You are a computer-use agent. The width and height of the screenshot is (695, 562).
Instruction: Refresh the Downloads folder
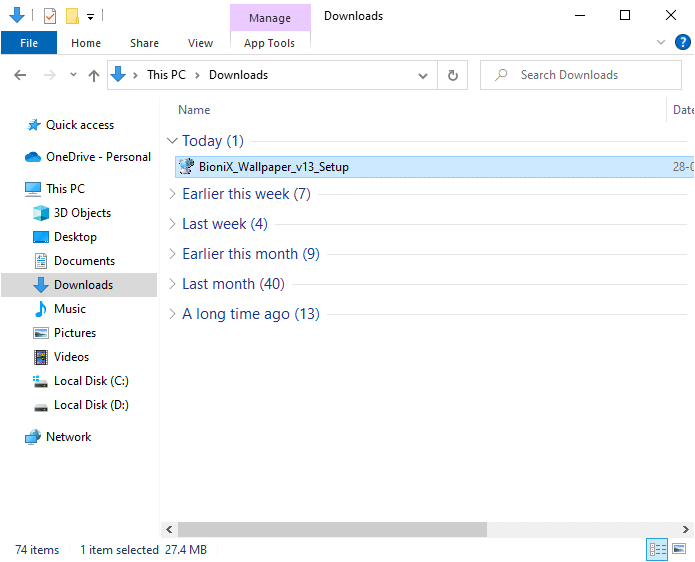pyautogui.click(x=453, y=75)
